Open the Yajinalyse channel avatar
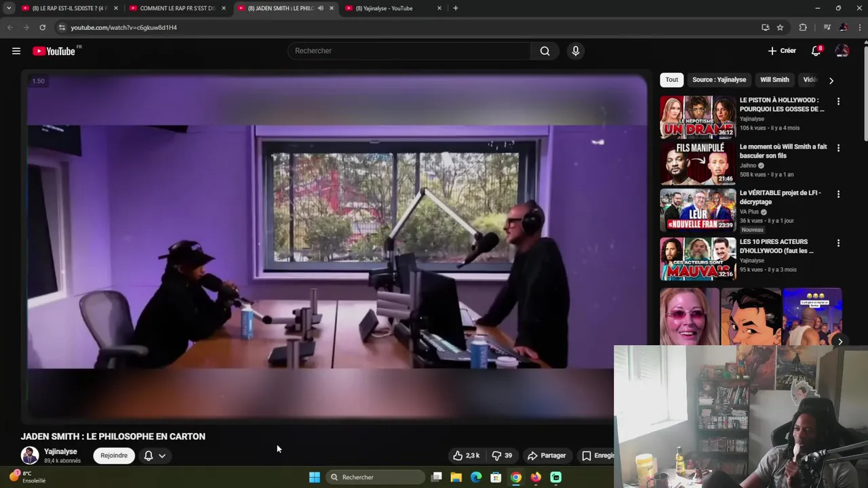 30,455
